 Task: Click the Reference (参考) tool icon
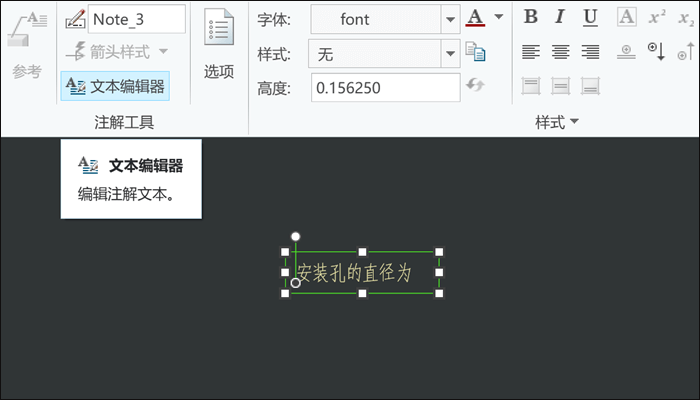tap(27, 31)
